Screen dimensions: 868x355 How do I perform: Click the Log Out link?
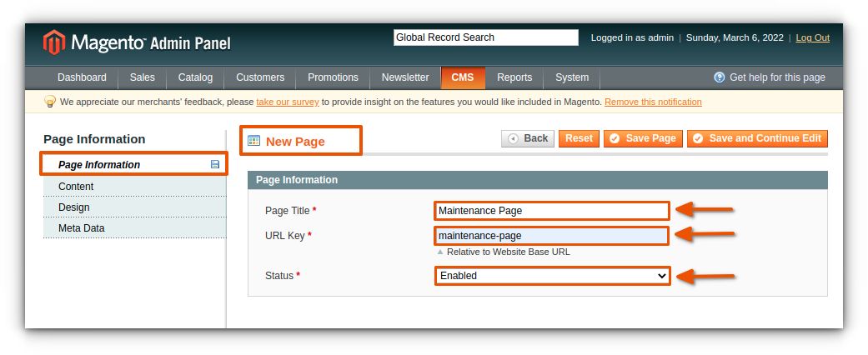click(813, 37)
